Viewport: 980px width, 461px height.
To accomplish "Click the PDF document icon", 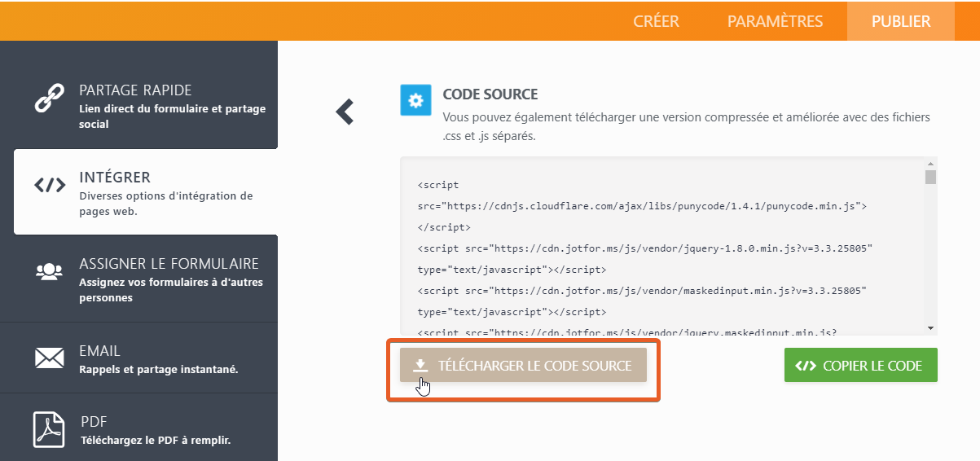I will (x=49, y=429).
